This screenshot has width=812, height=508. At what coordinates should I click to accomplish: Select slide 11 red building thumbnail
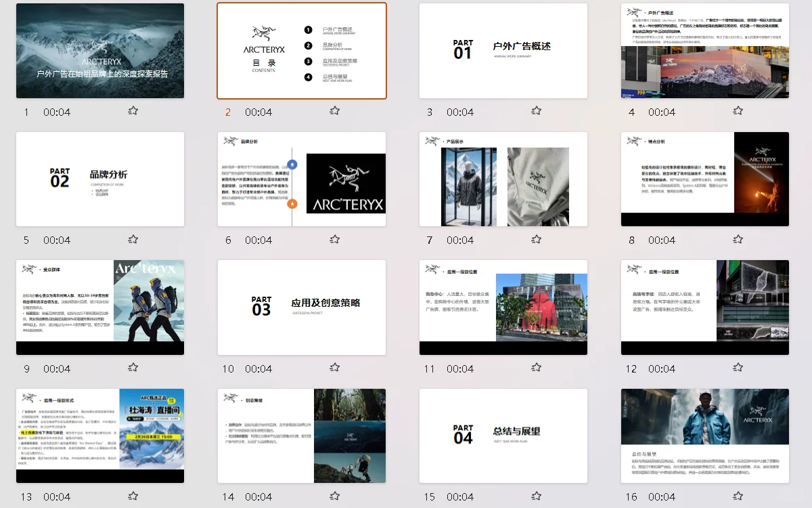[x=503, y=308]
